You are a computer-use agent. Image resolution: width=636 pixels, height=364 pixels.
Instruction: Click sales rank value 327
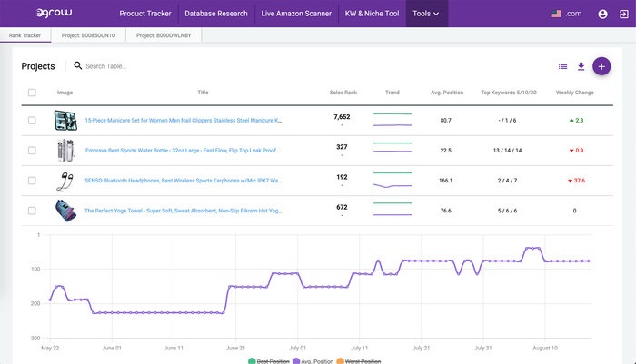tap(342, 147)
